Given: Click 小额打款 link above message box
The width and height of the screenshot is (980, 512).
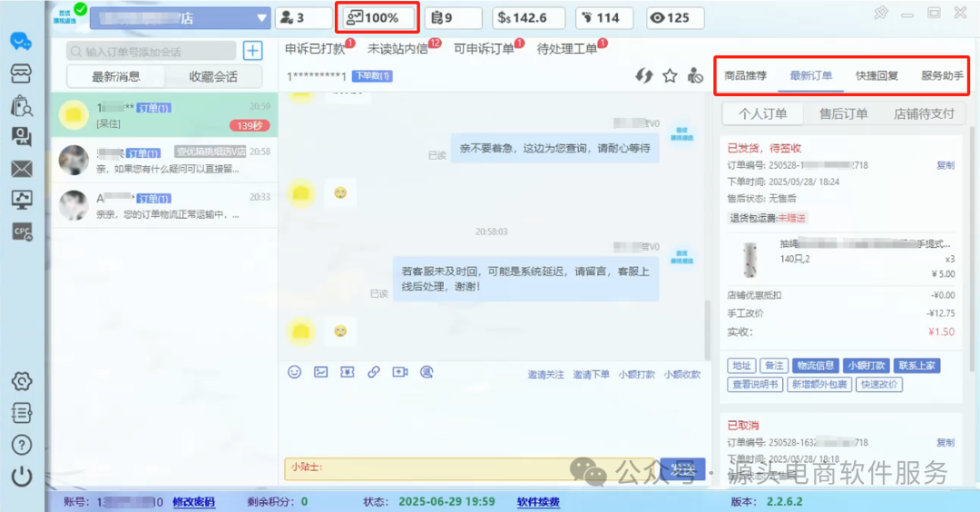Looking at the screenshot, I should [x=637, y=374].
